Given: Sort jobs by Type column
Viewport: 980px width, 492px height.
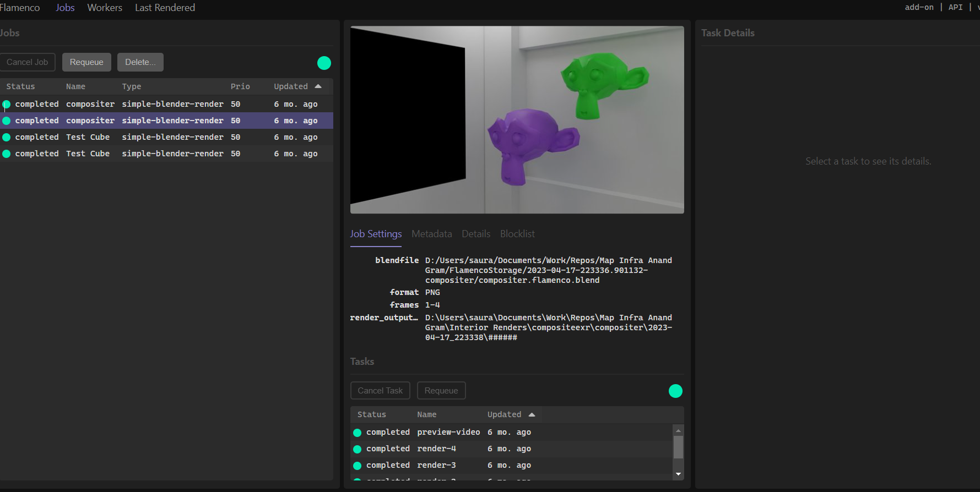Looking at the screenshot, I should tap(132, 86).
